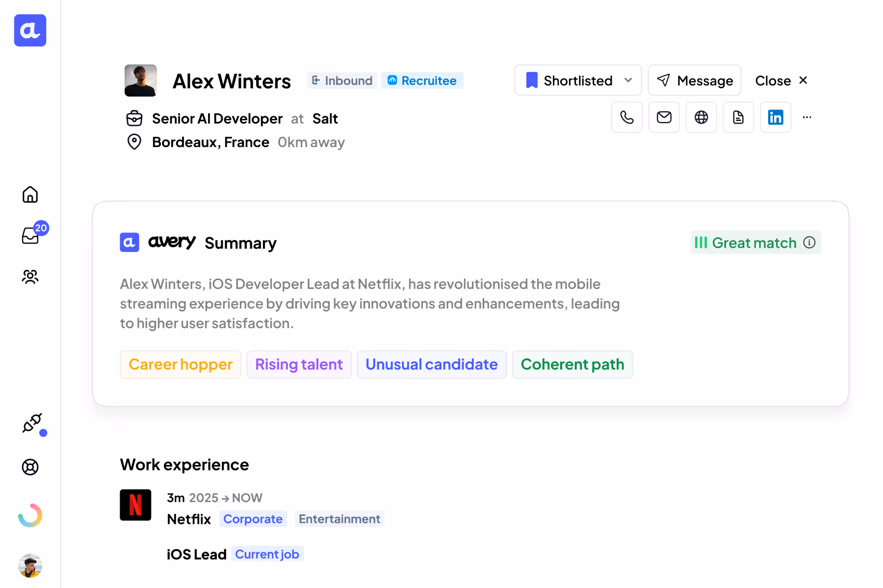The image size is (883, 588).
Task: Close the candidate profile
Action: (x=781, y=80)
